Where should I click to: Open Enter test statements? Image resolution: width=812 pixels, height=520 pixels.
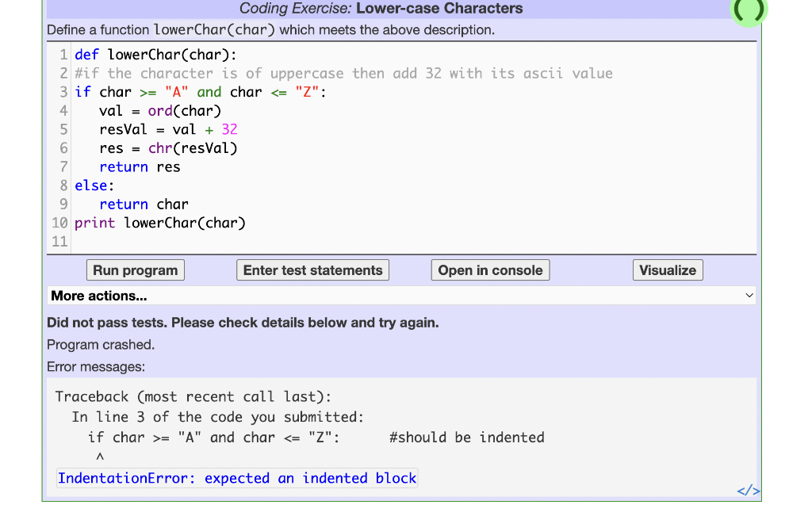pyautogui.click(x=312, y=270)
